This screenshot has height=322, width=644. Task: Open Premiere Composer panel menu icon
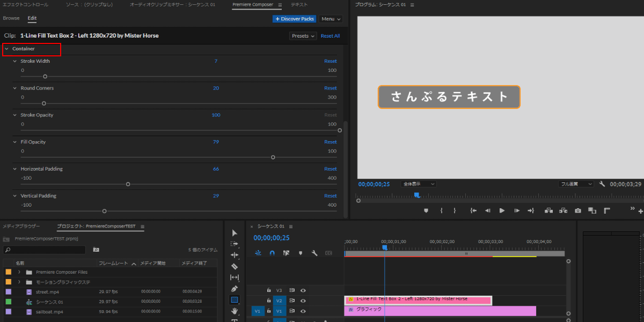tap(280, 4)
